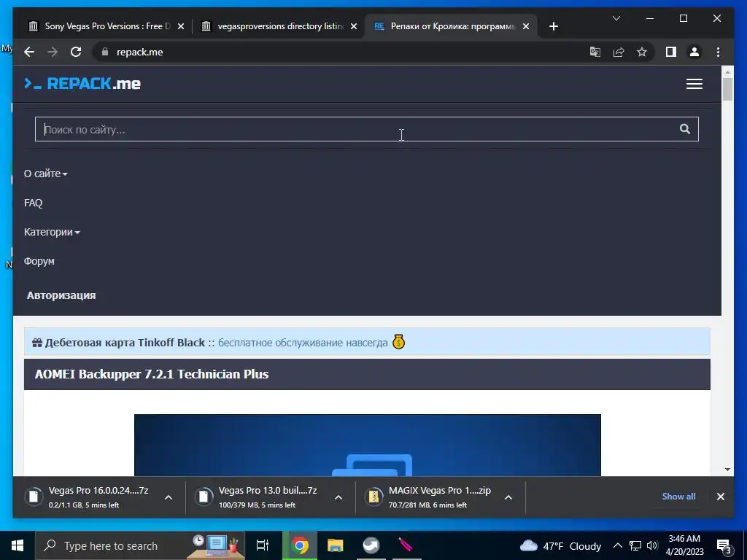Click Авторизация login link
747x560 pixels.
pos(61,295)
